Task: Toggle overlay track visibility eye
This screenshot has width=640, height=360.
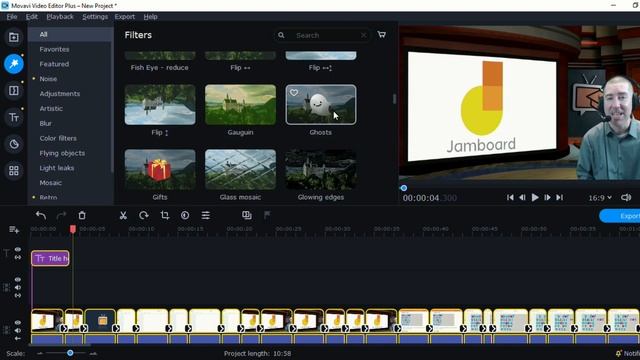Action: [x=18, y=280]
